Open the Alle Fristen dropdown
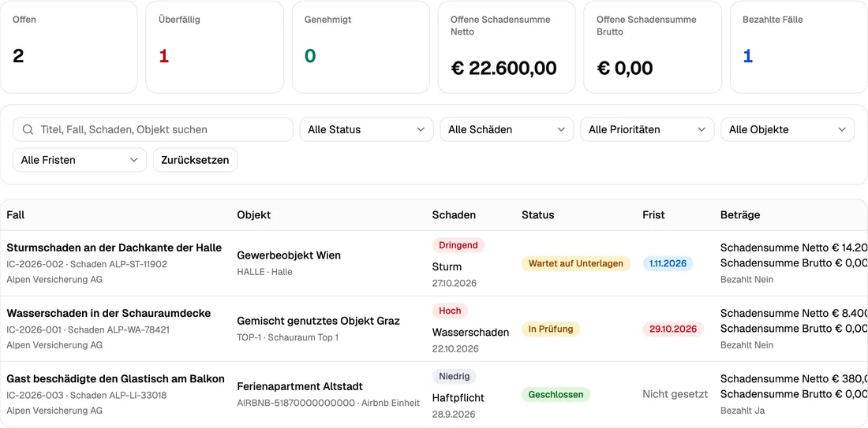 80,160
